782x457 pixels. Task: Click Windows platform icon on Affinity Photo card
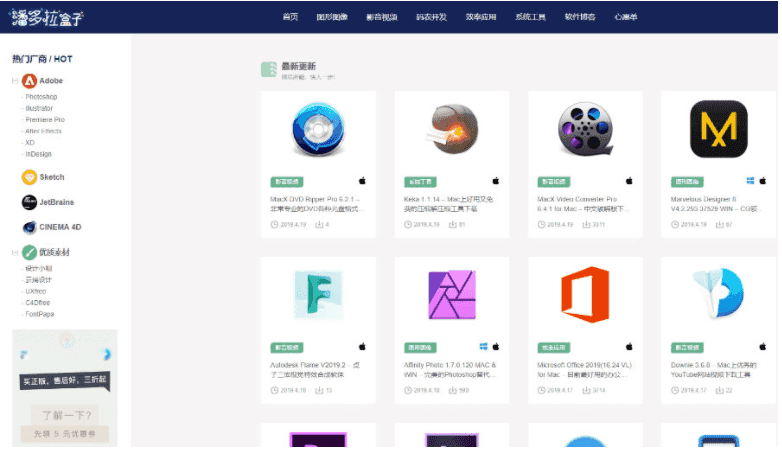(x=483, y=346)
